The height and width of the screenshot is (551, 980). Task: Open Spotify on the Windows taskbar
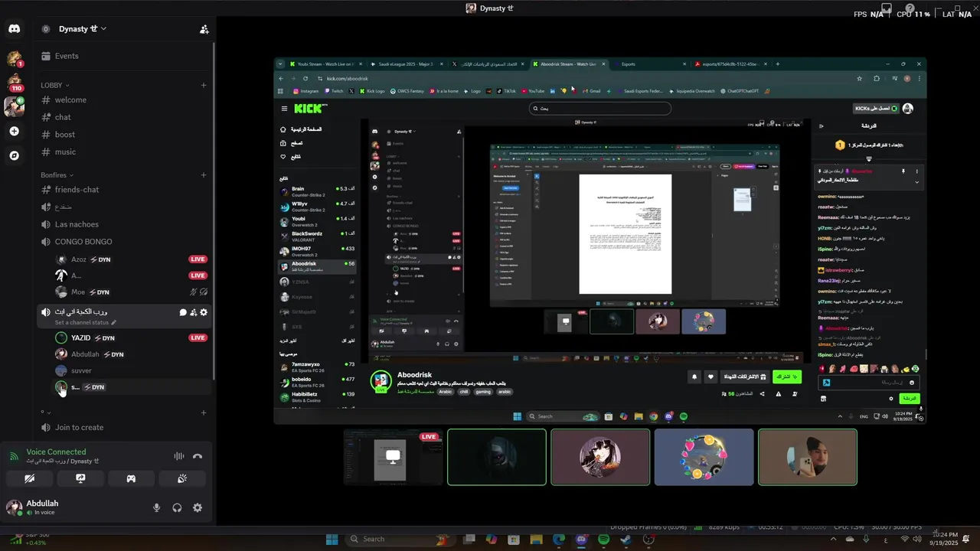603,540
